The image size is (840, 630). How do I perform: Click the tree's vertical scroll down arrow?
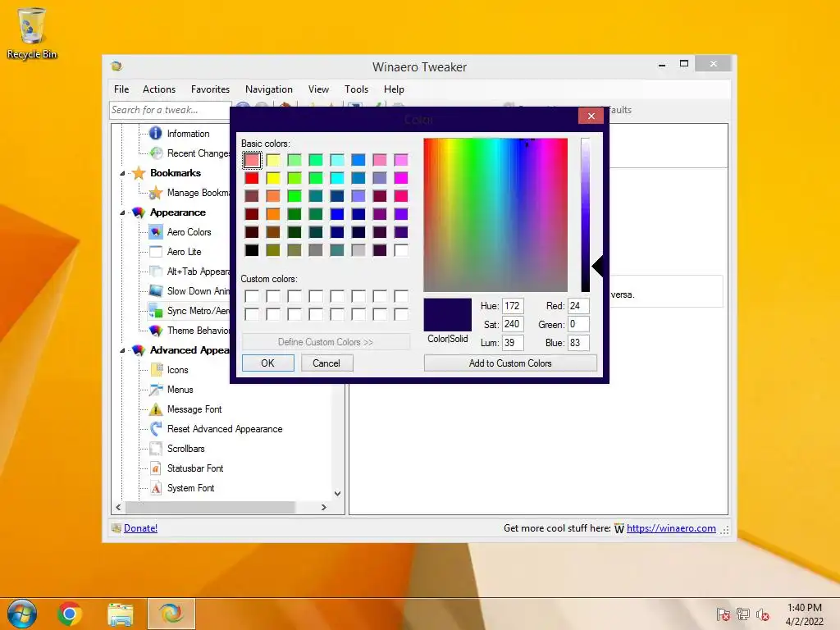coord(337,493)
